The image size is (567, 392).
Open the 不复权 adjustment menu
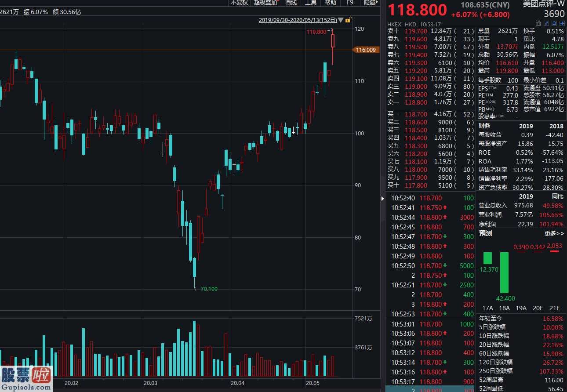[x=239, y=2]
